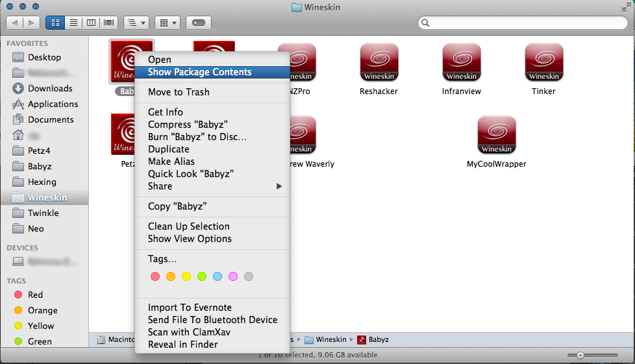Select the MyCoolWrapper app icon
Viewport: 635px width, 364px height.
pos(496,135)
